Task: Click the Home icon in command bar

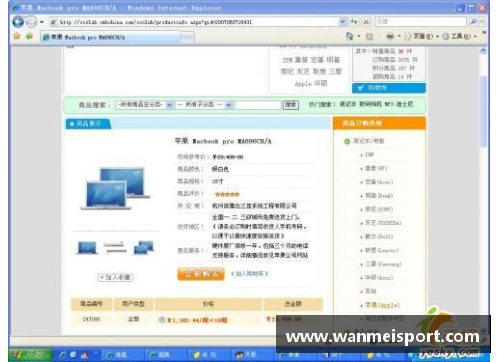Action: click(349, 36)
